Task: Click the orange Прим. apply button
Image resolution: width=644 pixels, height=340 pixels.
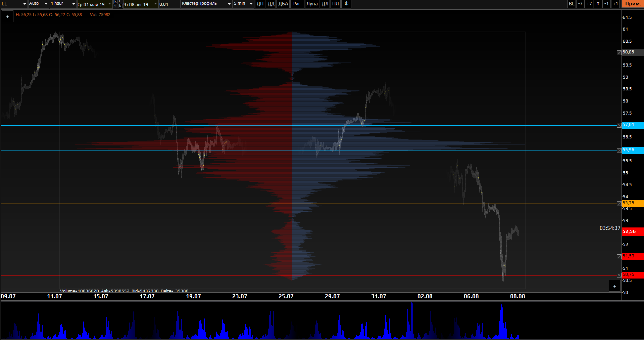Action: pyautogui.click(x=633, y=4)
